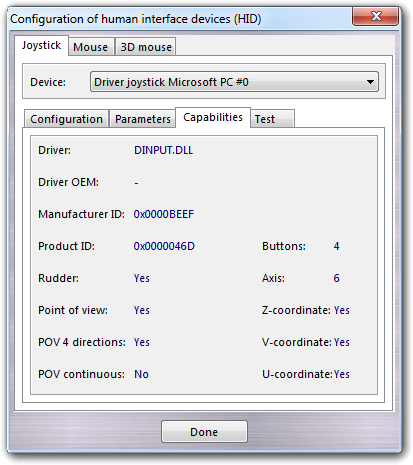This screenshot has height=465, width=413.
Task: Click the POV 4 directions: label
Action: point(82,342)
